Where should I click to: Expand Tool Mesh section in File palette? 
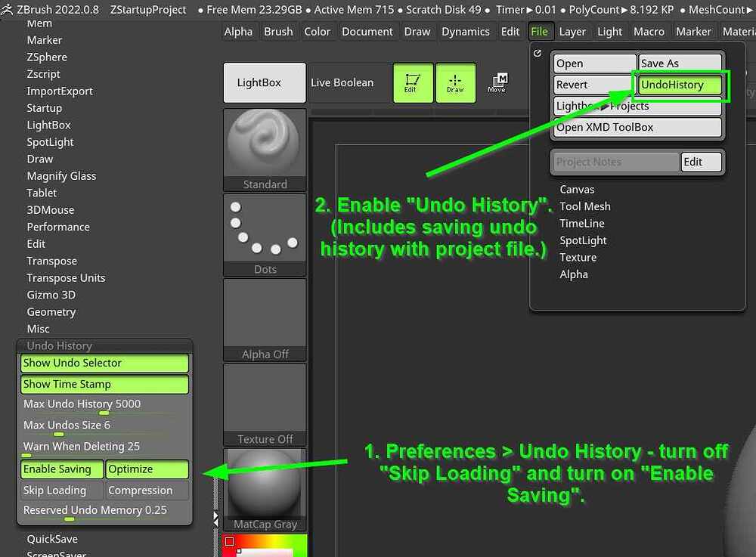click(x=585, y=206)
